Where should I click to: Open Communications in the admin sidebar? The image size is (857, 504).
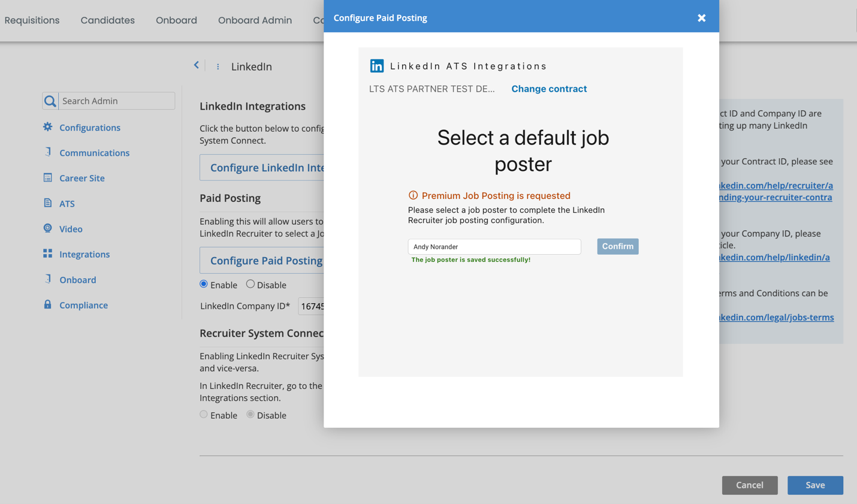94,153
